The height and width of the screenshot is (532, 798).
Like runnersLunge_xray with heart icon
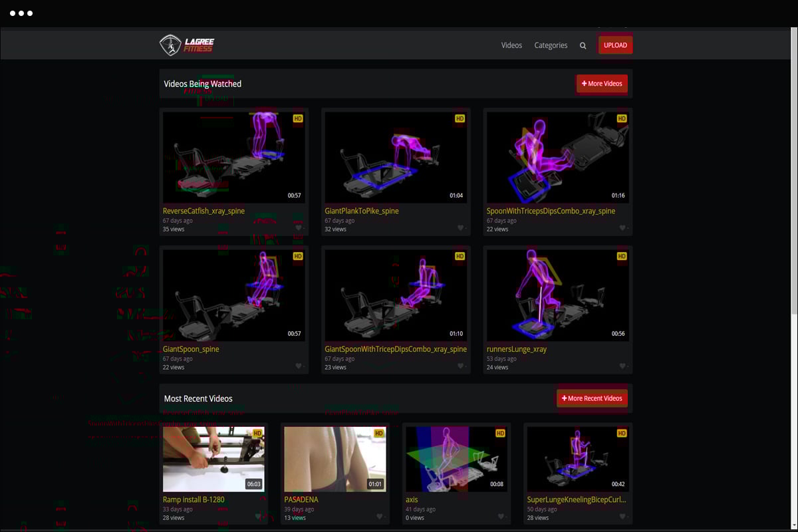[x=622, y=366]
